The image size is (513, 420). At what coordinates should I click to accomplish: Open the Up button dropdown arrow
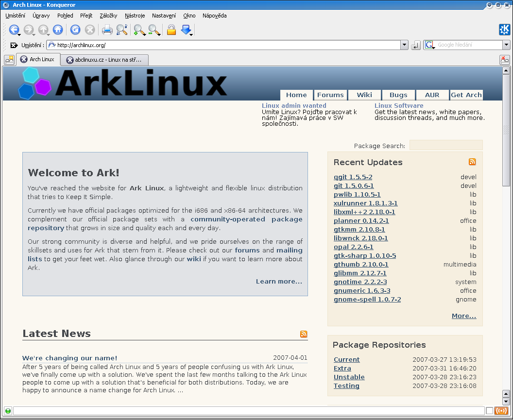49,34
